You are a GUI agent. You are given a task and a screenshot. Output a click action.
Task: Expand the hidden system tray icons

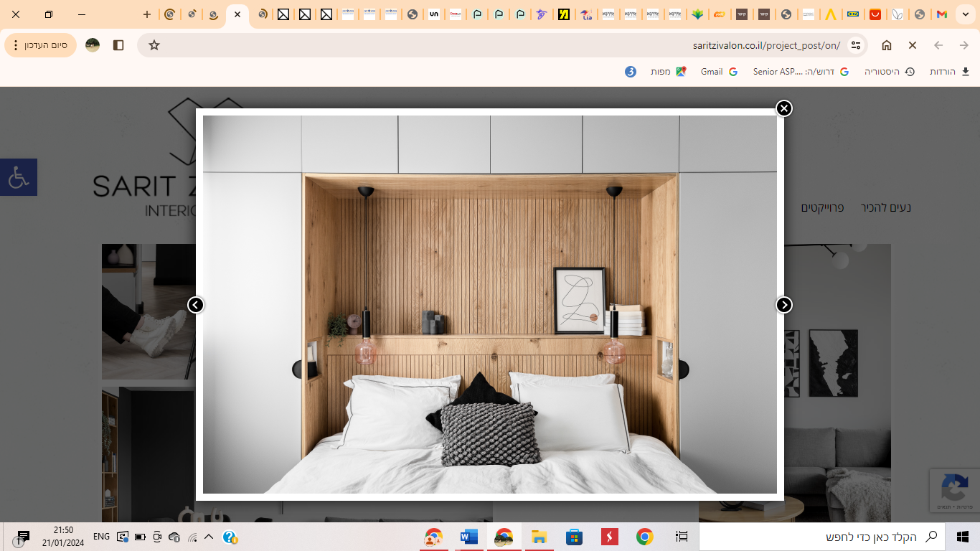tap(209, 537)
